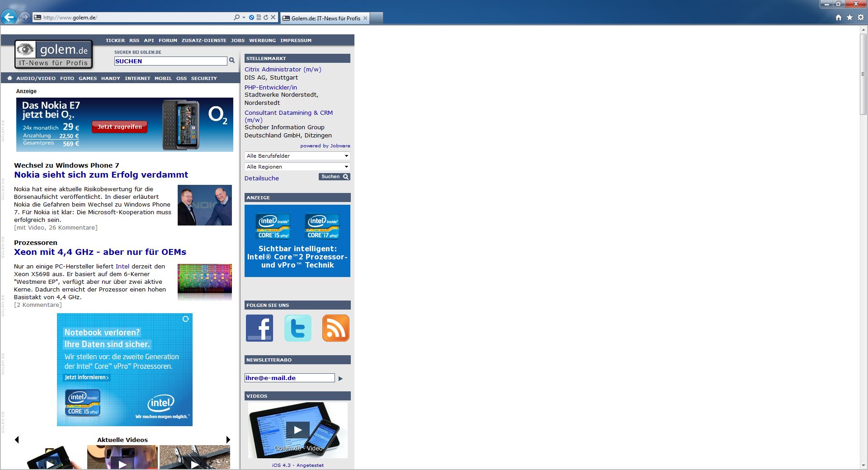
Task: Select TICKER in the top menu
Action: (115, 40)
